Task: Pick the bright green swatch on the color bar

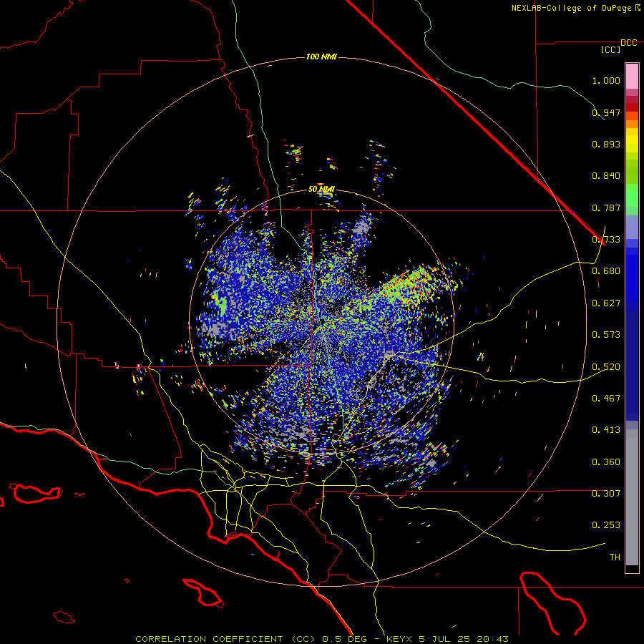Action: pyautogui.click(x=632, y=195)
